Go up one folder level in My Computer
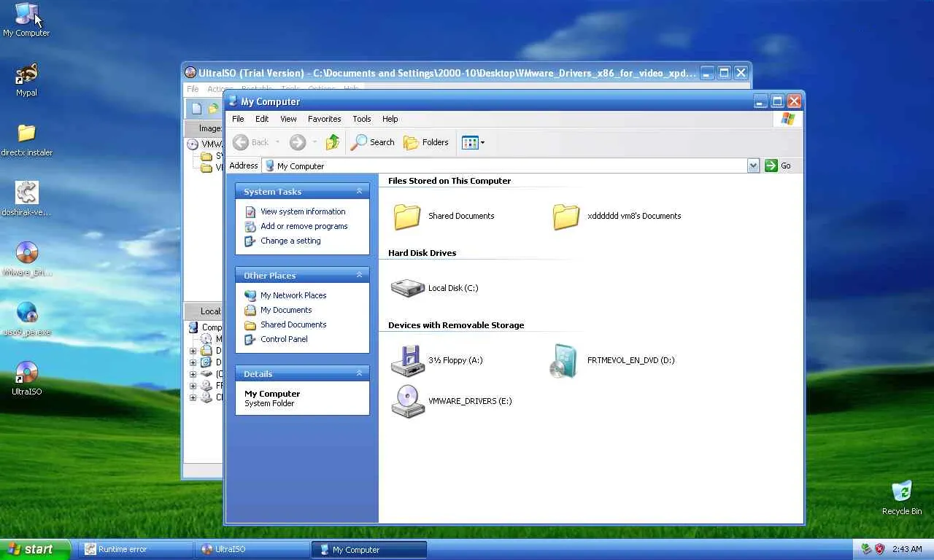The image size is (934, 560). pyautogui.click(x=333, y=142)
